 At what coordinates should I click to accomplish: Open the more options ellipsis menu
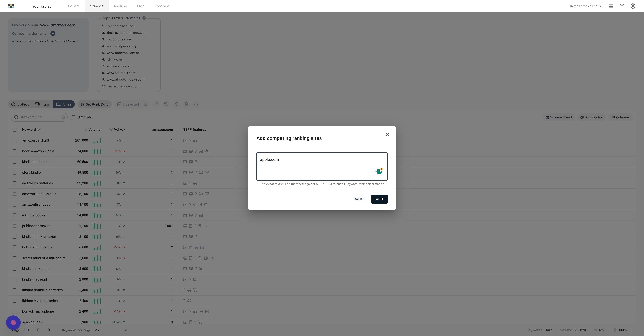pyautogui.click(x=196, y=104)
